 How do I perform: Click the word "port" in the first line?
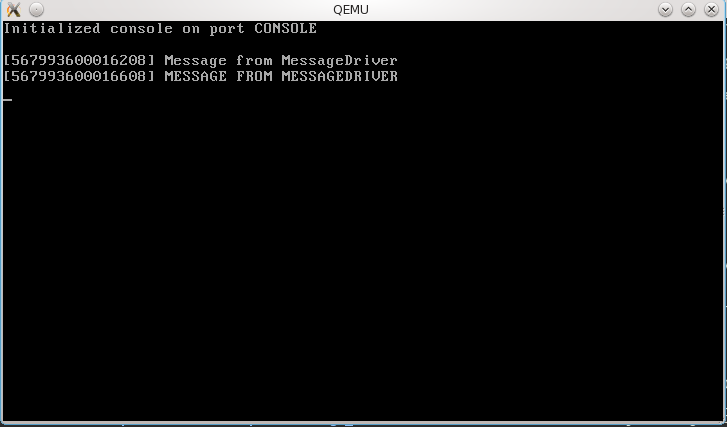click(x=227, y=29)
